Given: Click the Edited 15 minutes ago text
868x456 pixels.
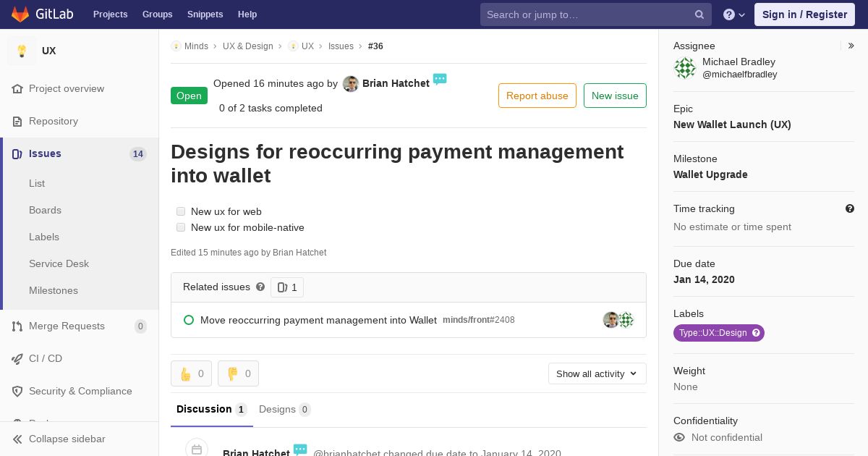Looking at the screenshot, I should (x=248, y=253).
